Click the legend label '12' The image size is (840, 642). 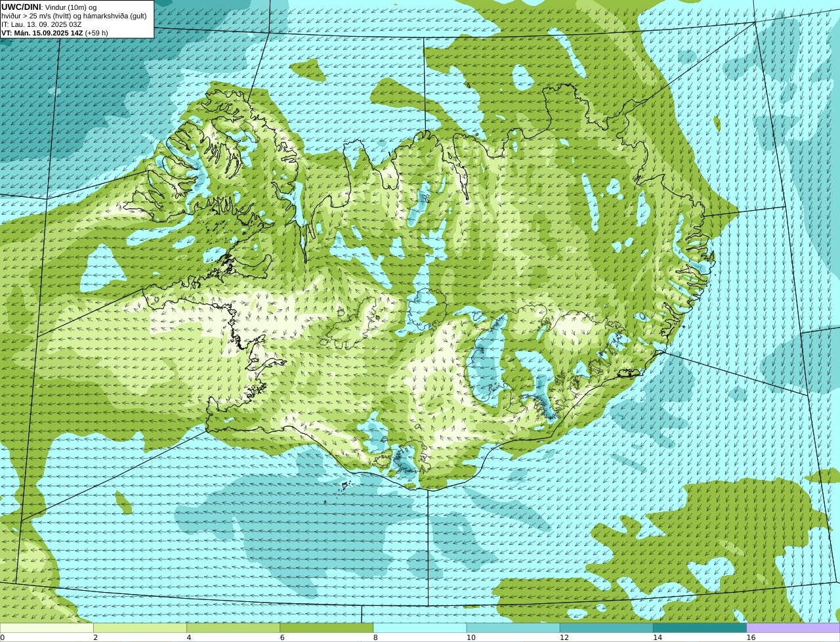pos(564,637)
